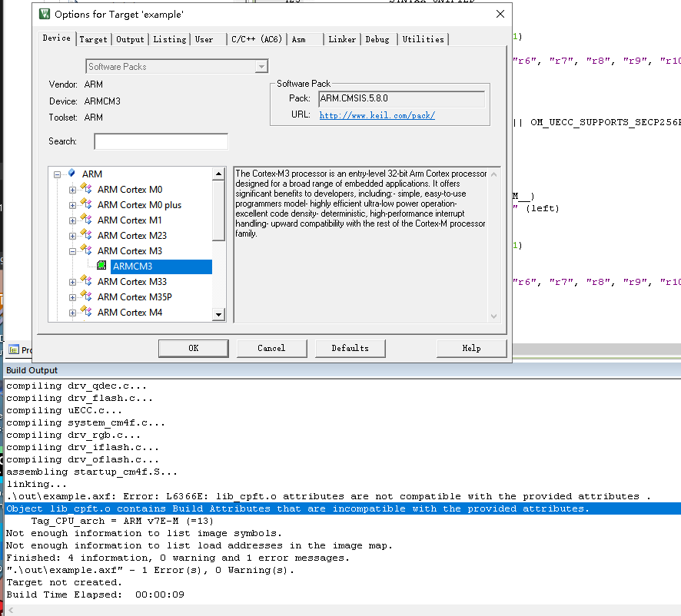Click device tree scroll up arrow
The image size is (681, 616).
[219, 174]
